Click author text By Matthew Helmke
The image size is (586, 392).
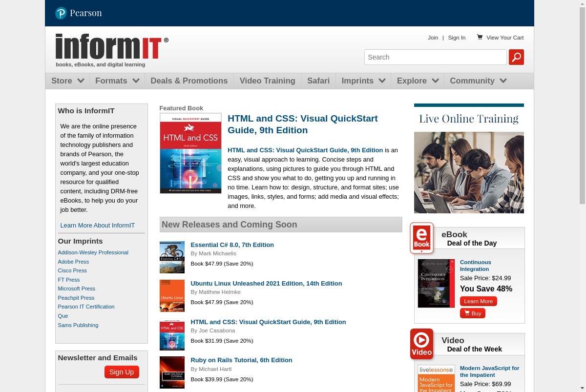pyautogui.click(x=215, y=292)
